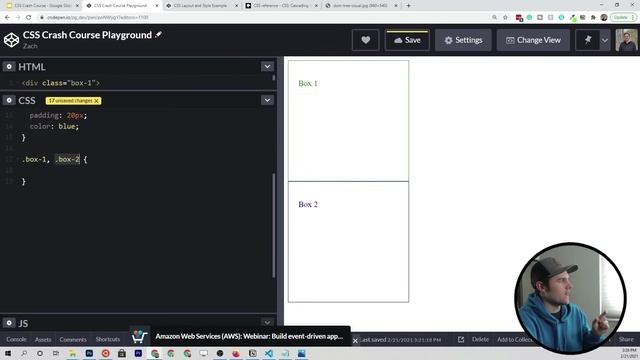Click Delete in the footer
Image resolution: width=640 pixels, height=360 pixels.
(x=480, y=339)
